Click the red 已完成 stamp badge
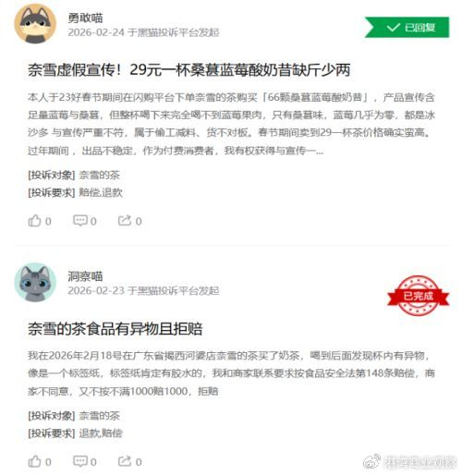This screenshot has height=476, width=462. point(418,296)
